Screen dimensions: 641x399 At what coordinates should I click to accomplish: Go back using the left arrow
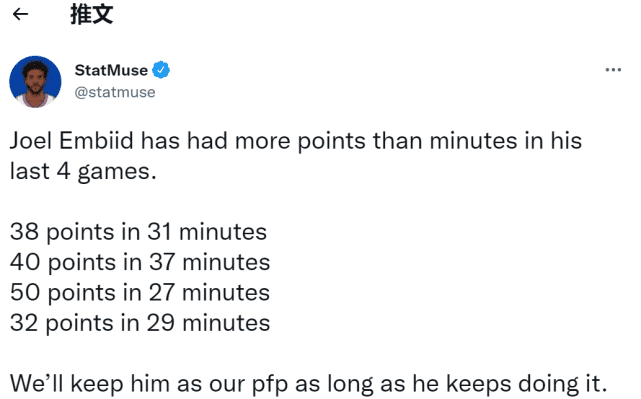(20, 14)
